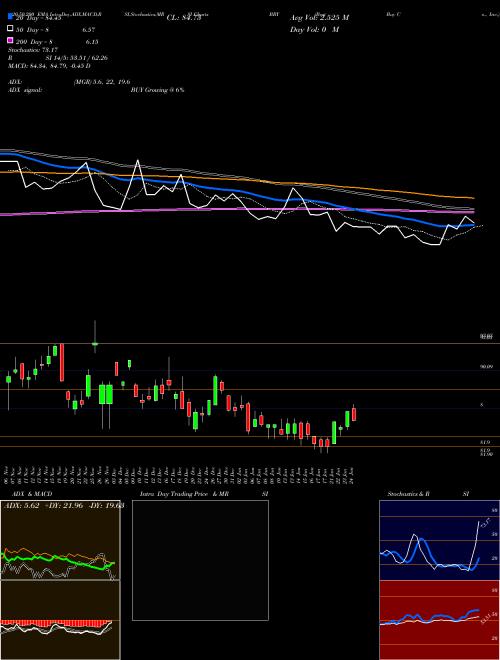This screenshot has width=500, height=660.
Task: Select the 'CL: 84.73' closing price text
Action: 184,18
